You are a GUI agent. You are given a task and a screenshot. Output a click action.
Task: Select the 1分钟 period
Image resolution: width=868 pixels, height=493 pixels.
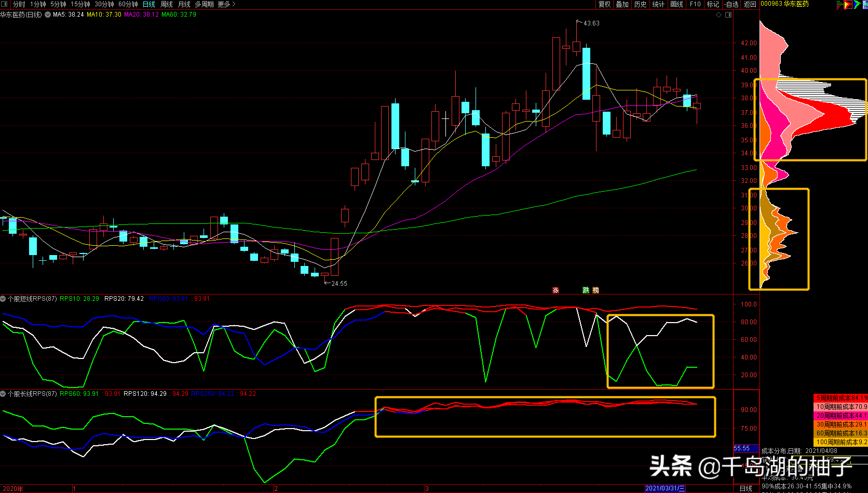[38, 4]
